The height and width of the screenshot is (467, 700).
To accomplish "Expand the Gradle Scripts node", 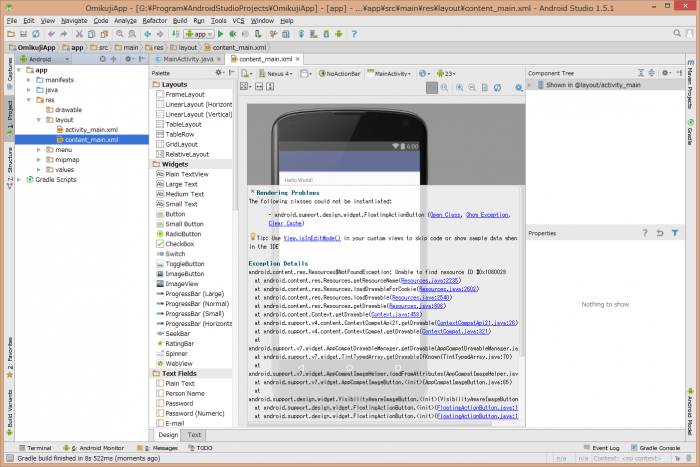I will pos(19,179).
